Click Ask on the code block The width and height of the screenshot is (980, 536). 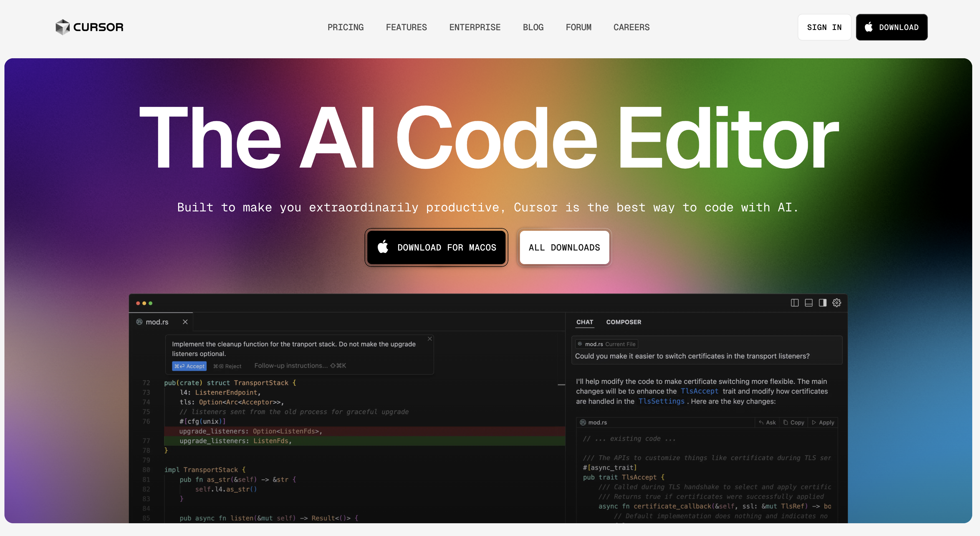767,422
